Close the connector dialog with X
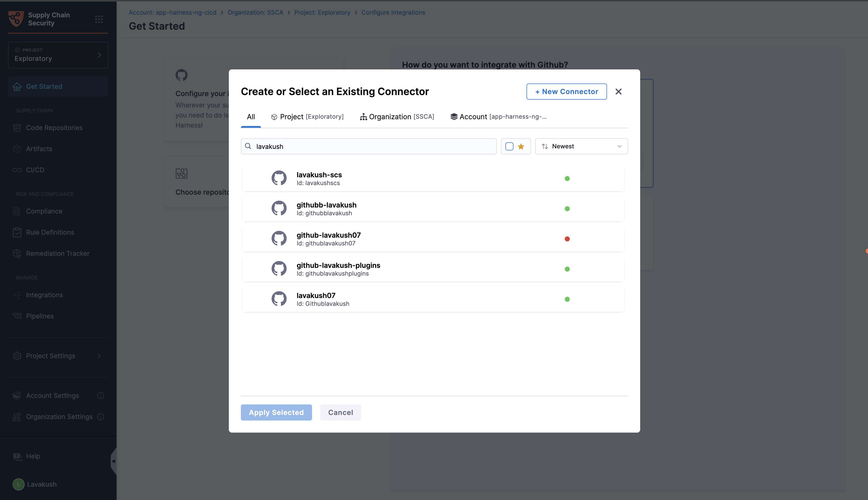Viewport: 868px width, 500px height. (x=619, y=92)
